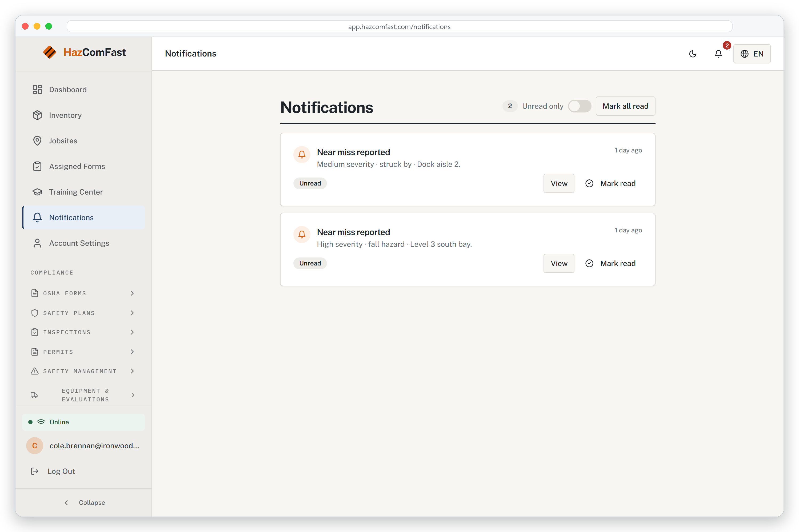Click the Safety Plans shield icon
This screenshot has height=532, width=799.
(x=35, y=313)
